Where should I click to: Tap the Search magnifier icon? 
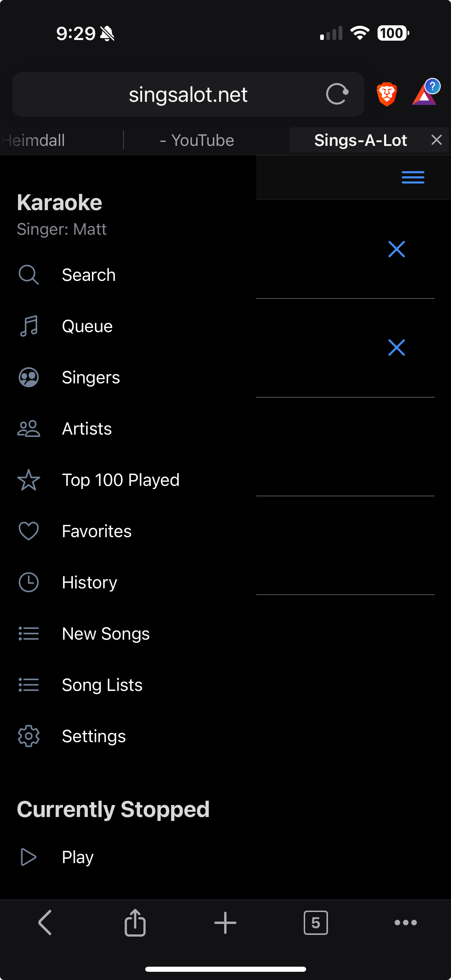pyautogui.click(x=28, y=275)
